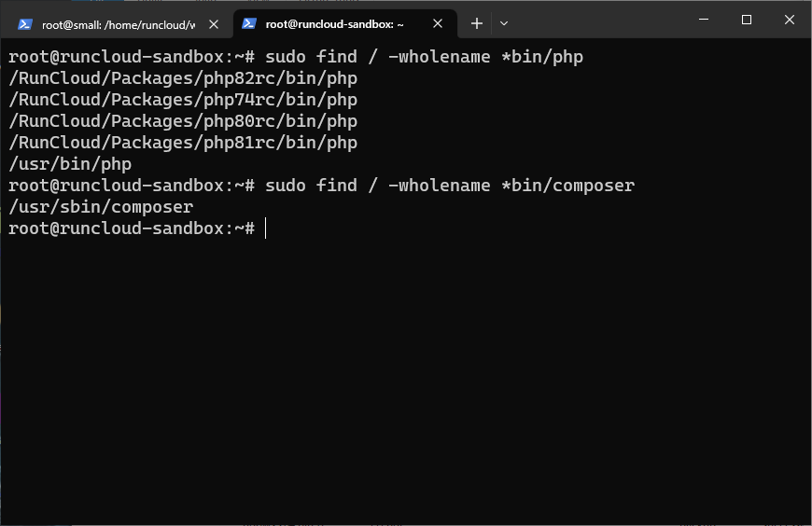
Task: Expand the new tab profile dropdown
Action: pos(504,23)
